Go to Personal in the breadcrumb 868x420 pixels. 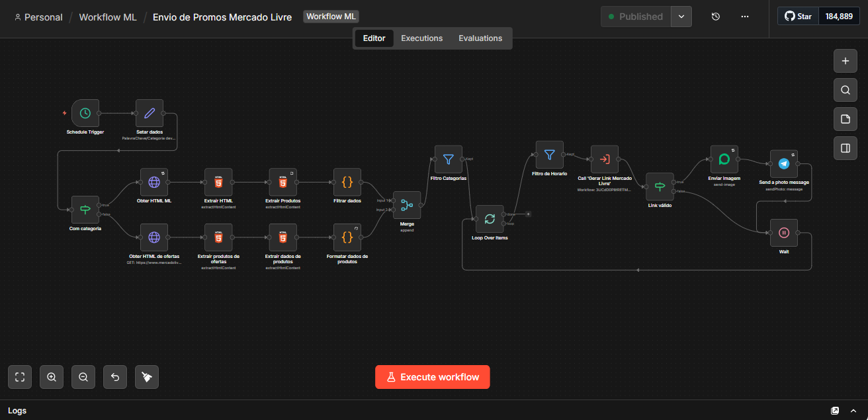pos(38,17)
